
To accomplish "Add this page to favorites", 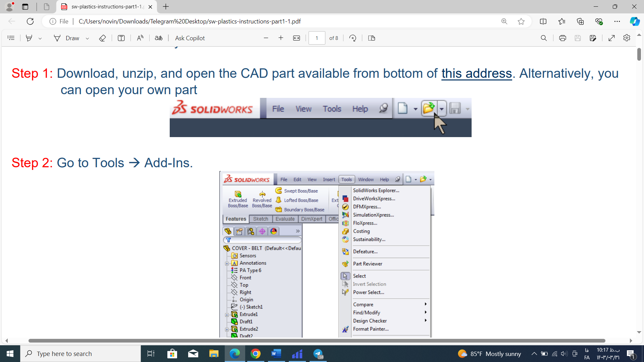I will (521, 21).
